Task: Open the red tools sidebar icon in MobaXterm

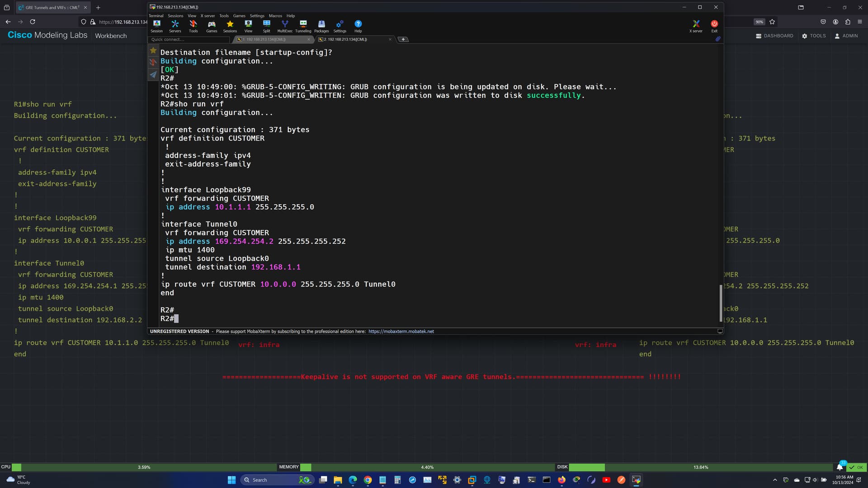Action: pyautogui.click(x=153, y=63)
